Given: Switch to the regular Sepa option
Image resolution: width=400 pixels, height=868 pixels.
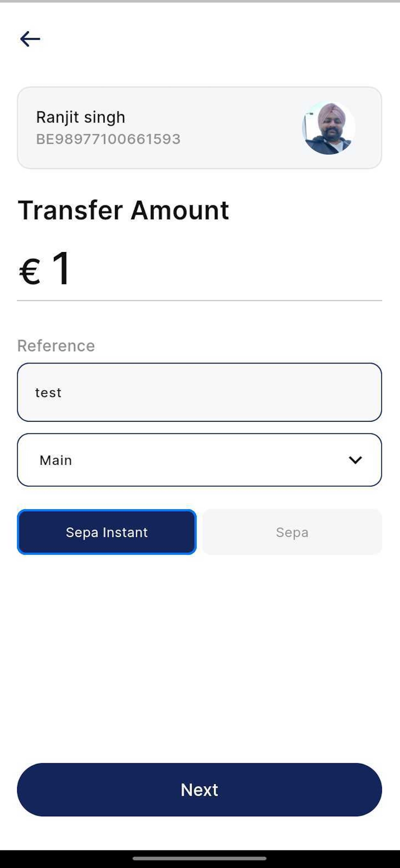Looking at the screenshot, I should [x=292, y=532].
